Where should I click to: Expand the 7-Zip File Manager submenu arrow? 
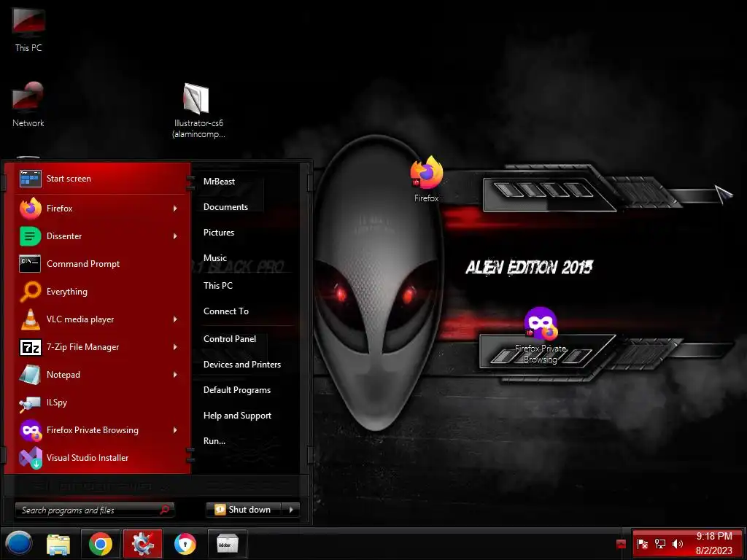coord(175,347)
